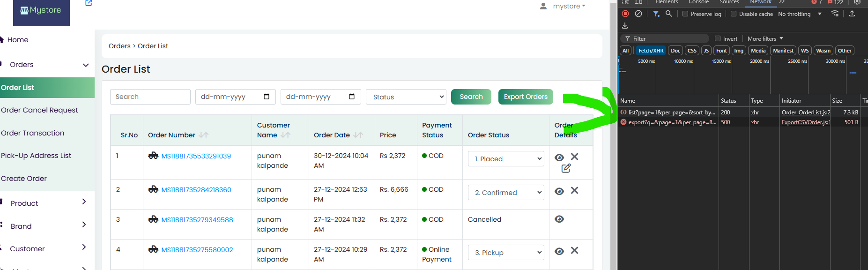868x270 pixels.
Task: Cancel order MS11881735284218360 with X icon
Action: click(575, 190)
